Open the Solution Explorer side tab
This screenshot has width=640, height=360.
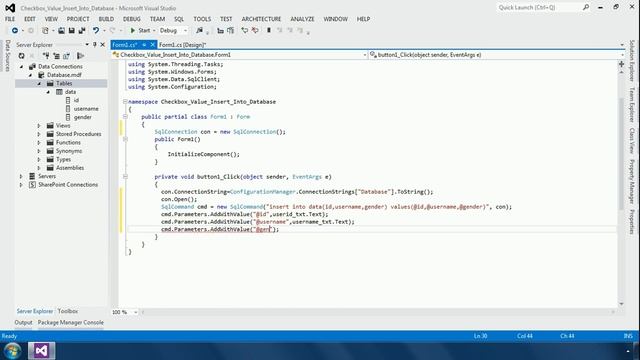click(x=632, y=60)
